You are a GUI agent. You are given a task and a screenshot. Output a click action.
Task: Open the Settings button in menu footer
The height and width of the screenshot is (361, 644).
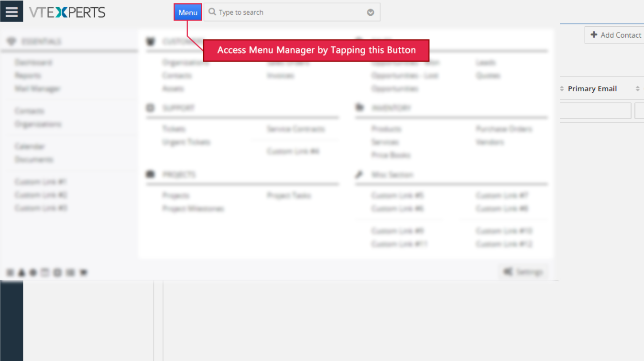[523, 272]
